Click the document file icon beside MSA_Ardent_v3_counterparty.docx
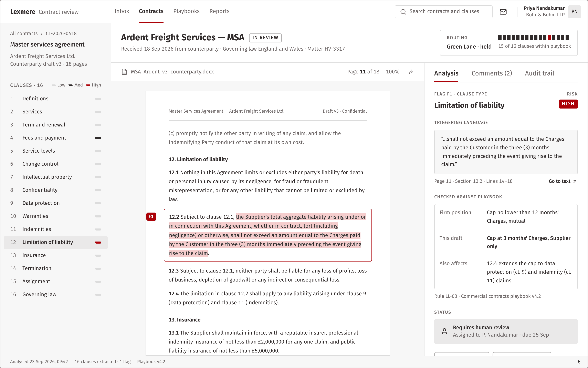Screen dimensions: 588x368 (x=124, y=72)
